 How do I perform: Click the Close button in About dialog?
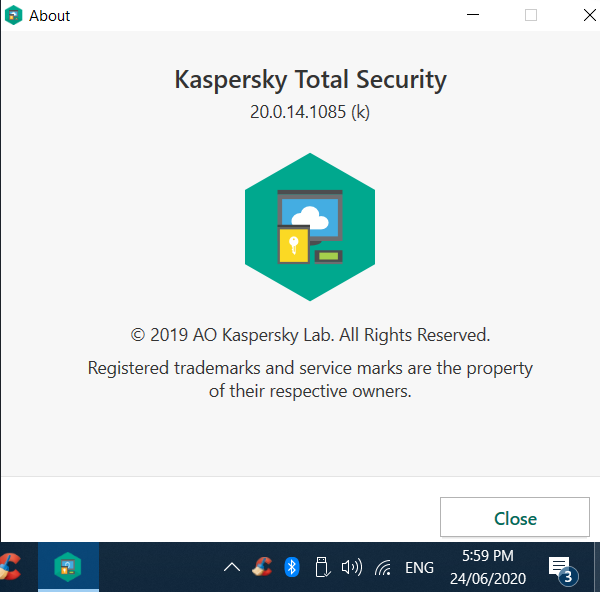point(515,518)
